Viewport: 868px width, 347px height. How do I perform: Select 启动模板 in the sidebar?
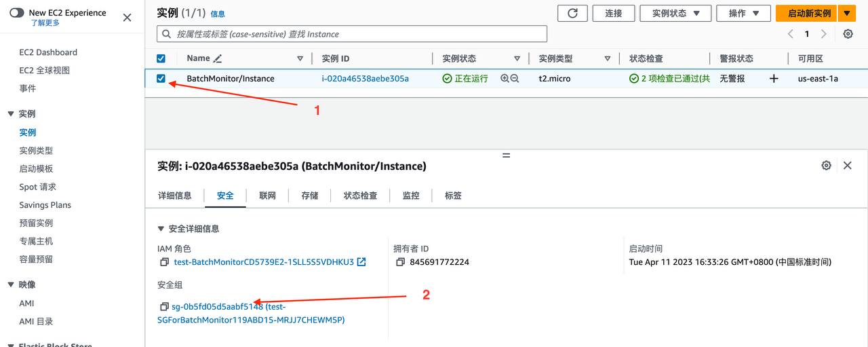pyautogui.click(x=36, y=168)
